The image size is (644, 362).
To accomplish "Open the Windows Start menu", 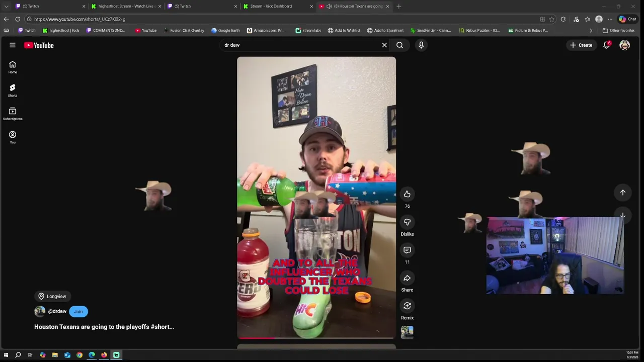I will click(6, 355).
